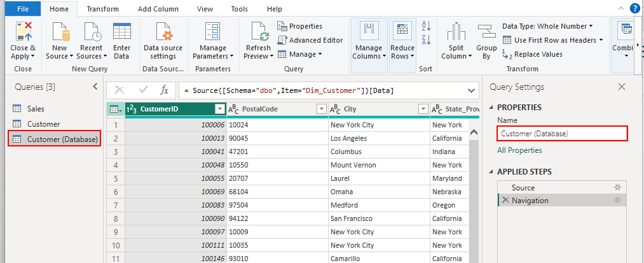The width and height of the screenshot is (644, 263).
Task: Open the All Properties link
Action: click(519, 150)
